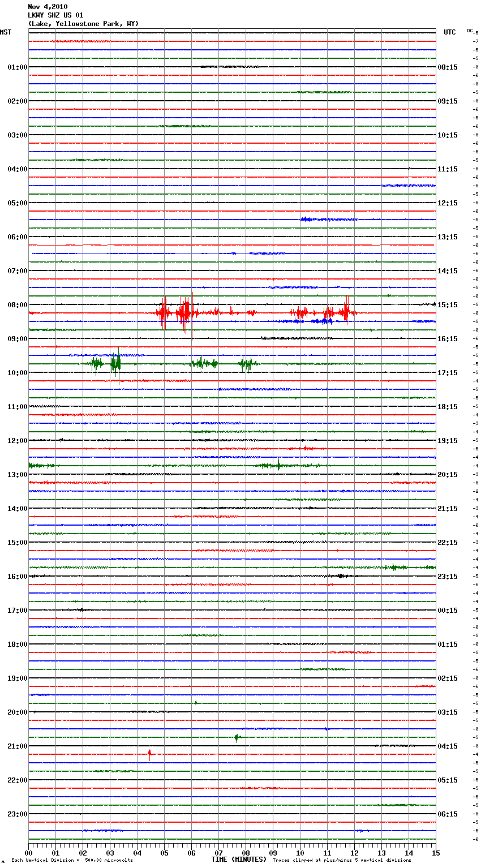Click the 23:15 UTC row label

pos(448,577)
